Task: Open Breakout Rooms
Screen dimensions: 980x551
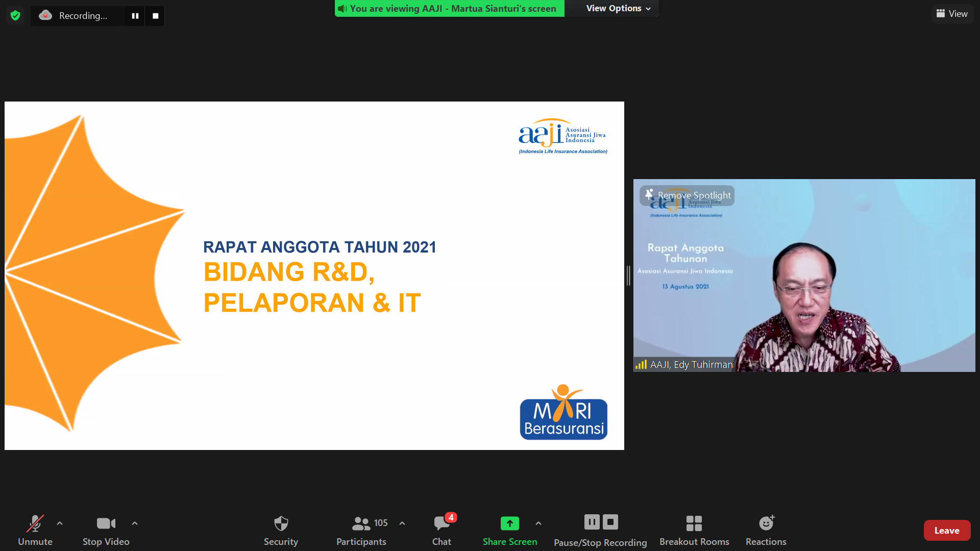Action: tap(694, 531)
